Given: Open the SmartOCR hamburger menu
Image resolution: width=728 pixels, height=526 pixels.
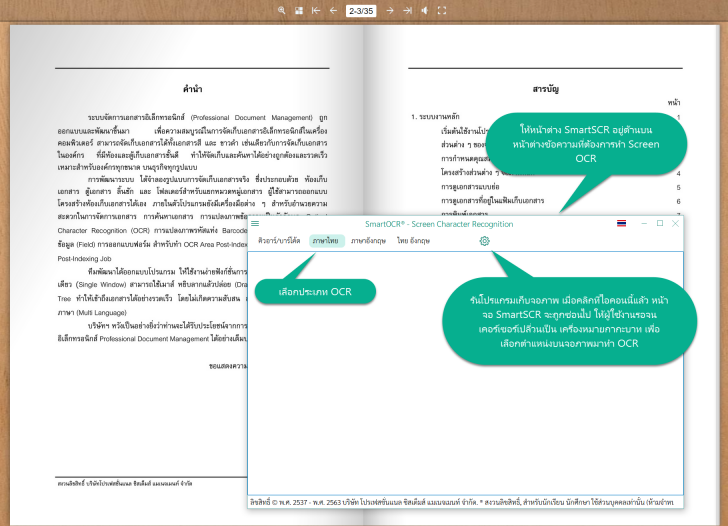Looking at the screenshot, I should pos(255,224).
